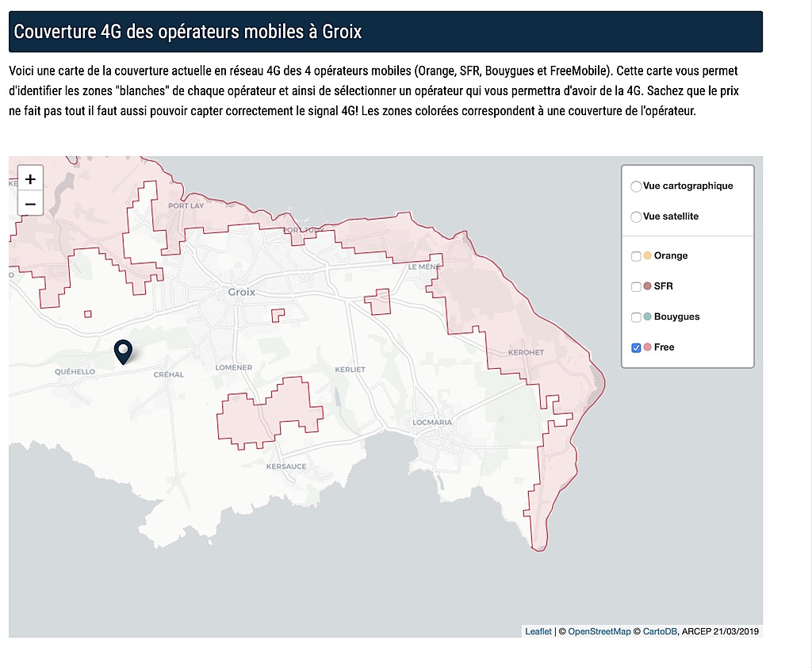This screenshot has width=812, height=671.
Task: Select Vue satellite radio button
Action: pos(636,217)
